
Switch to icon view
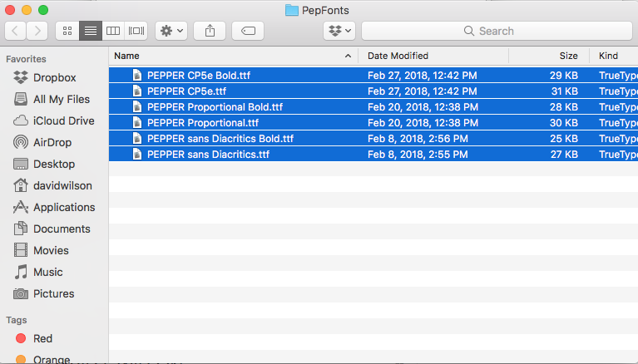click(67, 31)
